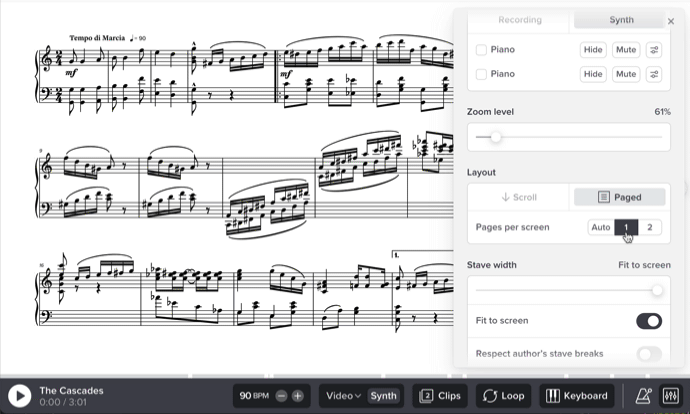The image size is (690, 414).
Task: Open the metronome settings icon
Action: 644,396
